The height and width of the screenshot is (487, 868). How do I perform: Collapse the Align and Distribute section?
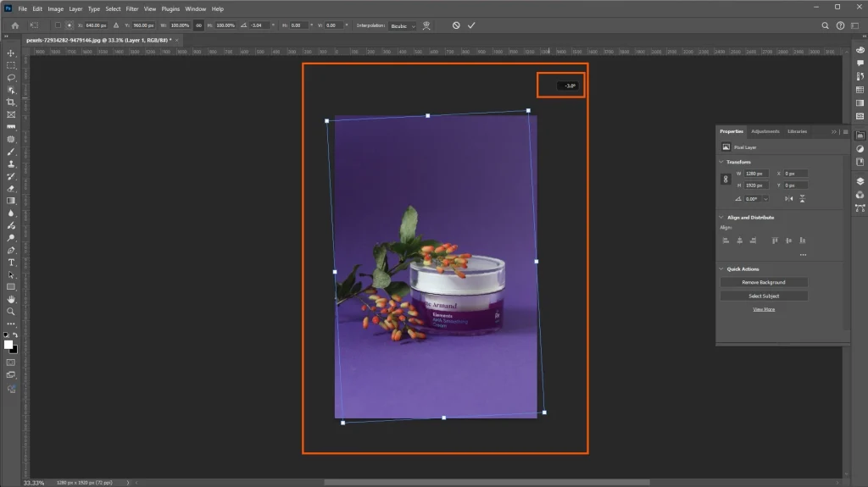(721, 218)
